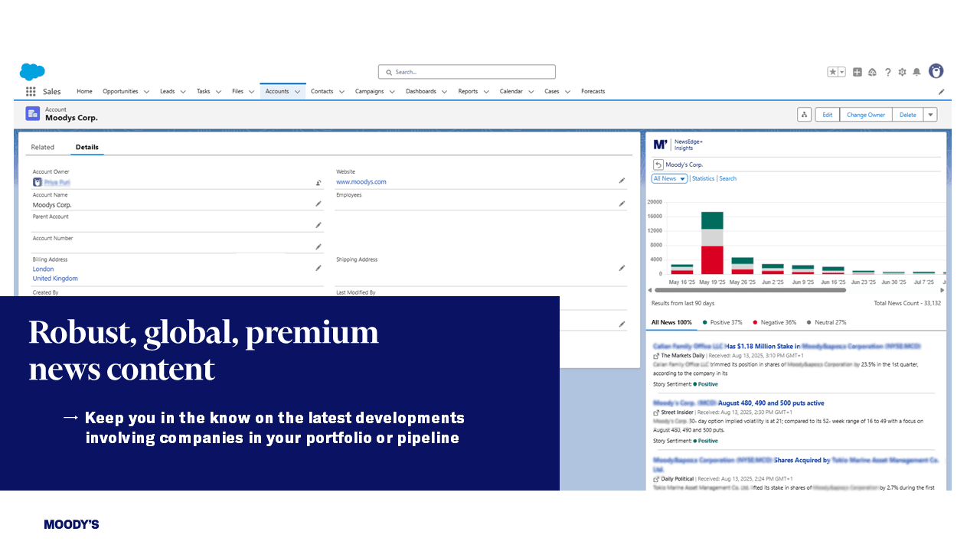Click the Change Owner button

[x=866, y=115]
